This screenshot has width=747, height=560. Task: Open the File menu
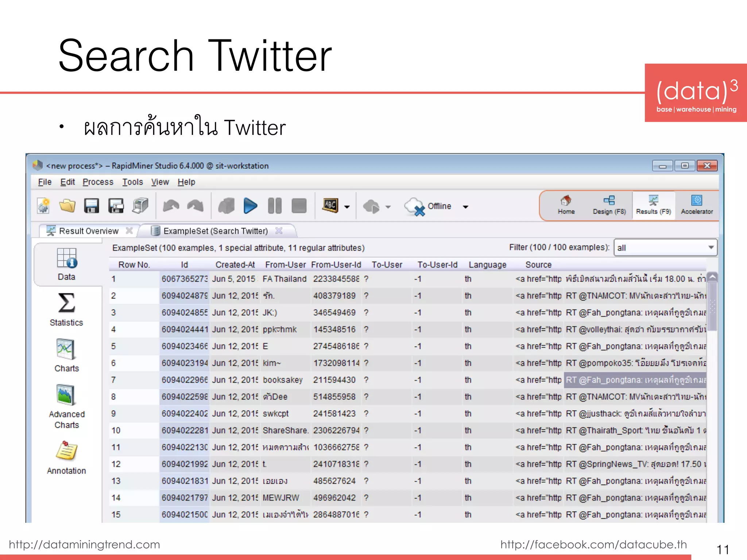pos(45,182)
